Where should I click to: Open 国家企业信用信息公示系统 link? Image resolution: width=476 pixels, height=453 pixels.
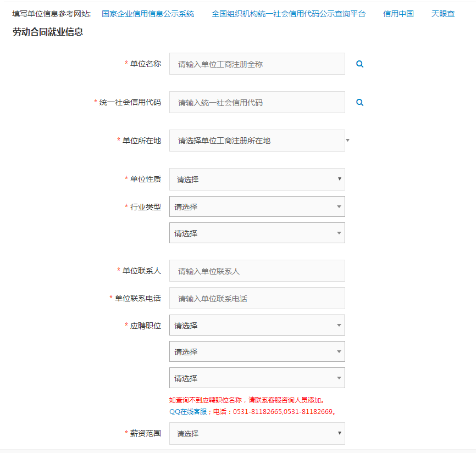[x=148, y=14]
